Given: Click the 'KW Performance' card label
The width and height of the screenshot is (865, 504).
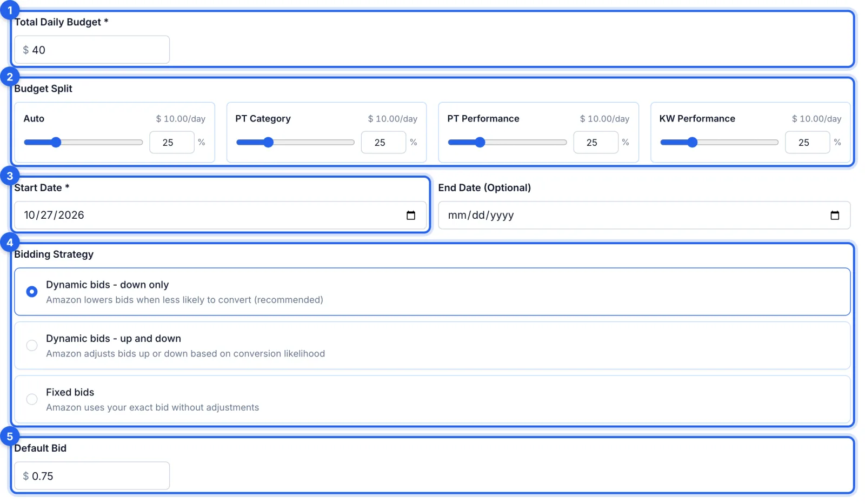Looking at the screenshot, I should [x=697, y=118].
